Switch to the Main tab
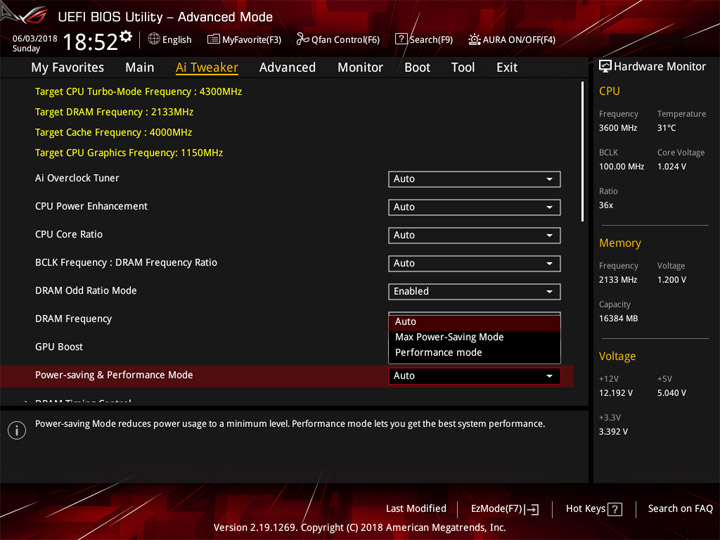 pos(140,68)
